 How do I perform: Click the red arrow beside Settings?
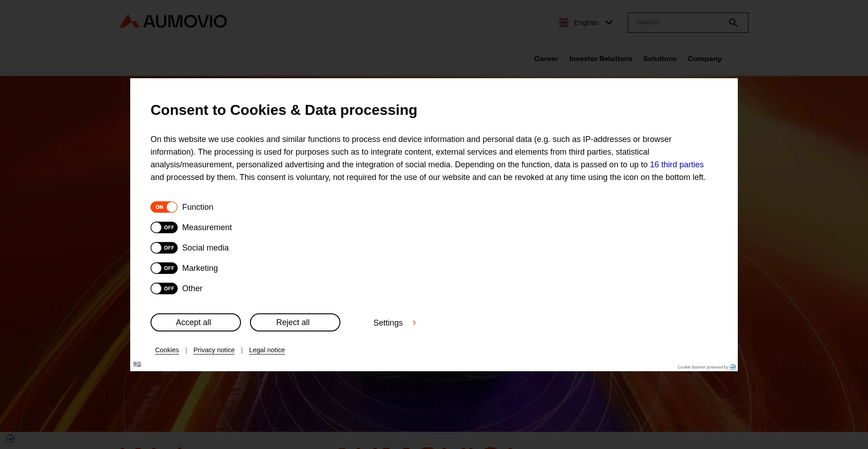tap(414, 323)
